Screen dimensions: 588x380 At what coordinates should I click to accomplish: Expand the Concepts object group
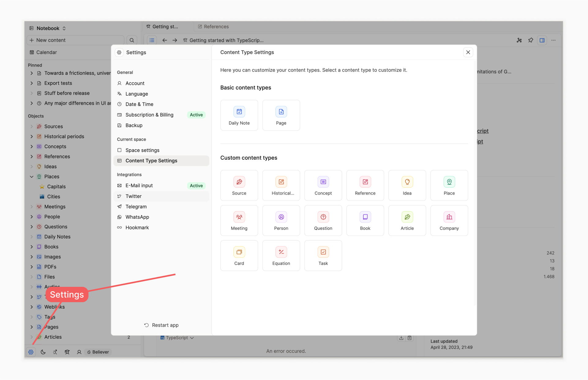[32, 146]
